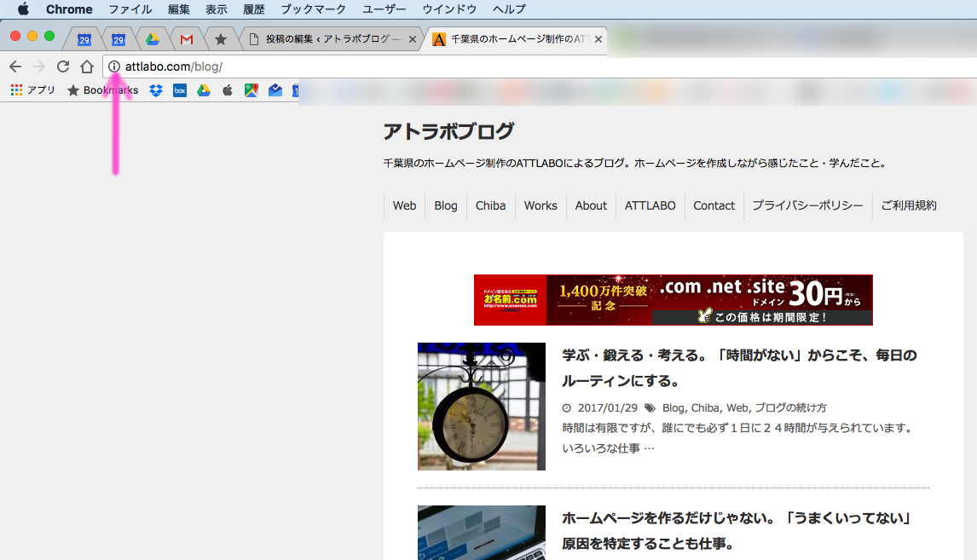Close the 投稿の編集 tab
This screenshot has width=977, height=560.
click(413, 39)
